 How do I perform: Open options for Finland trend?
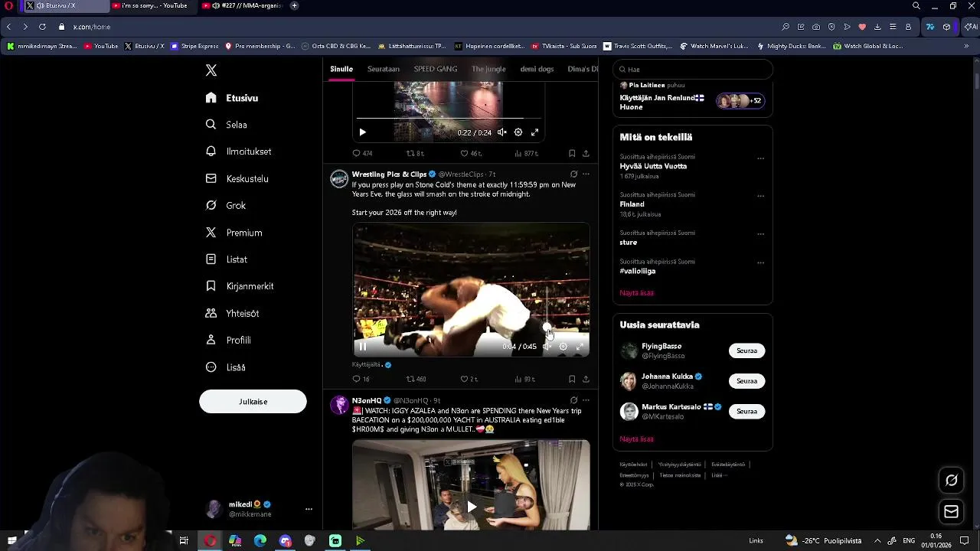760,196
